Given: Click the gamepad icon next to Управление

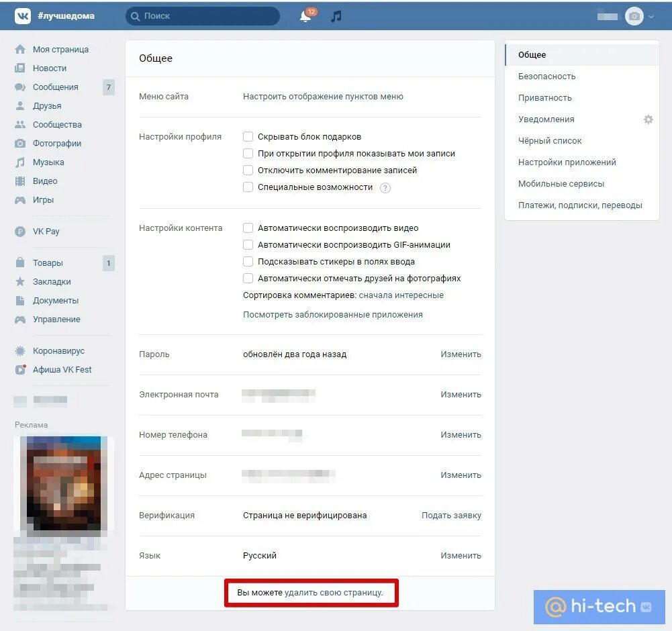Looking at the screenshot, I should [20, 320].
